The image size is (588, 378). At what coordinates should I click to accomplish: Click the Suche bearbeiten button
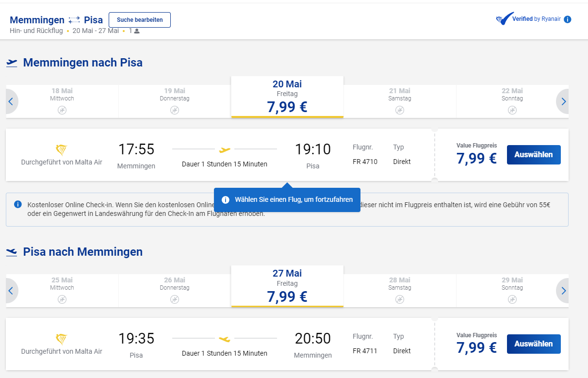click(140, 20)
